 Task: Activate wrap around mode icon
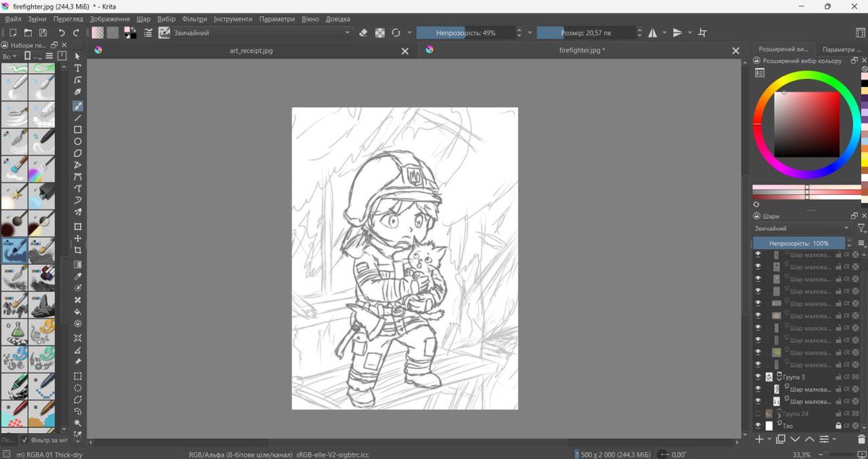[x=702, y=33]
